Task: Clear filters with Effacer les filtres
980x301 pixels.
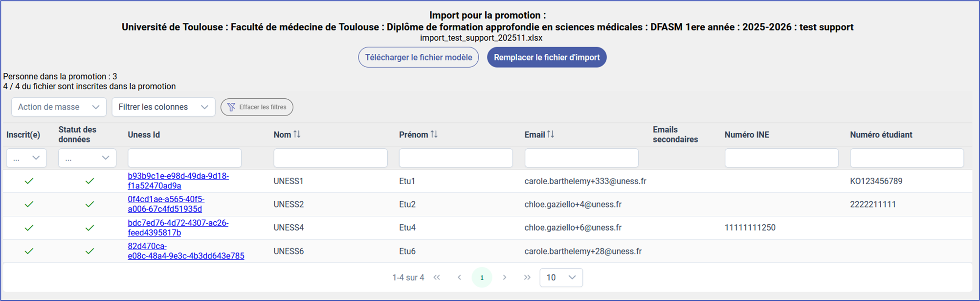Action: point(257,107)
